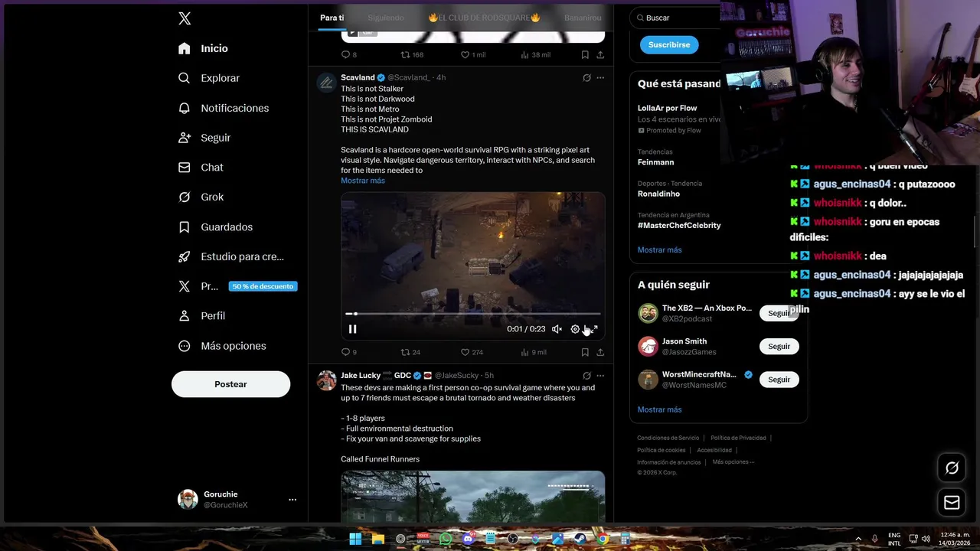The width and height of the screenshot is (980, 551).
Task: Switch to the Siguiendo tab
Action: (x=386, y=18)
